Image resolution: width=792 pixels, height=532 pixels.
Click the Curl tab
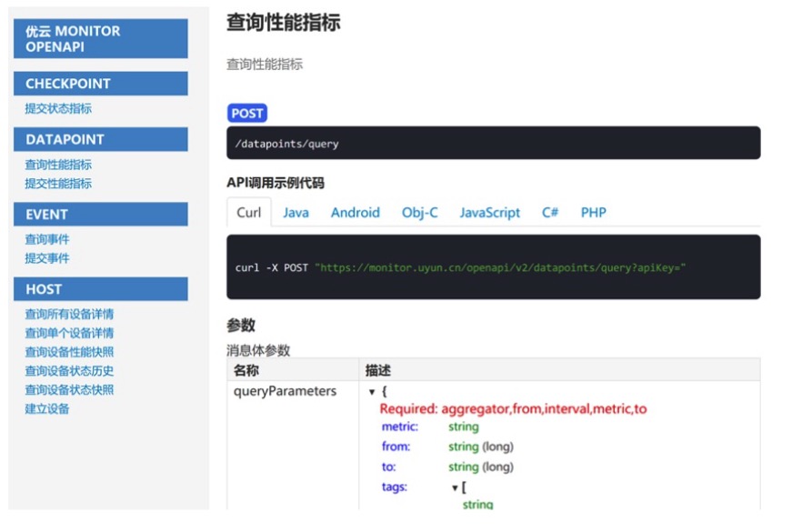(x=248, y=213)
